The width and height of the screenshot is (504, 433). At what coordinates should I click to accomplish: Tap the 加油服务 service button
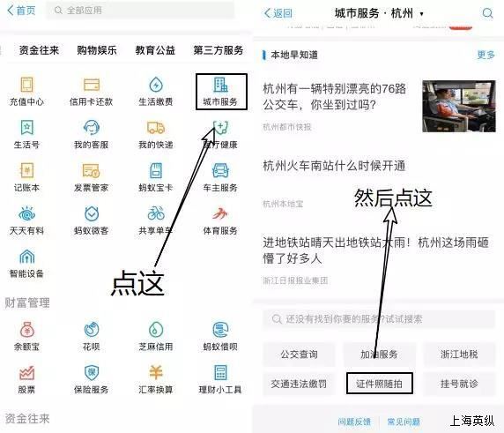[x=379, y=355]
